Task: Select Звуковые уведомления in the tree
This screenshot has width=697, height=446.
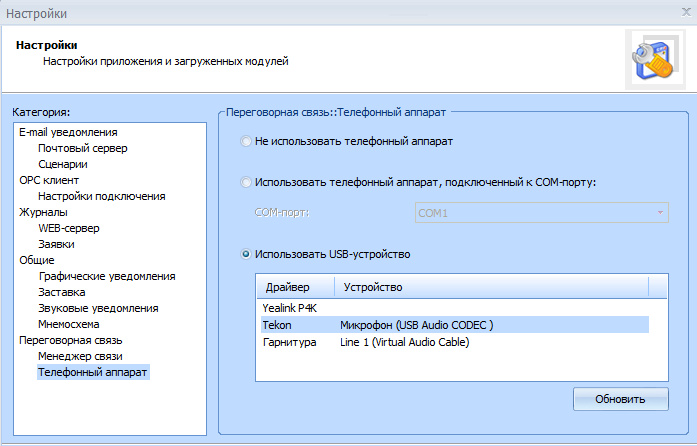Action: [98, 308]
